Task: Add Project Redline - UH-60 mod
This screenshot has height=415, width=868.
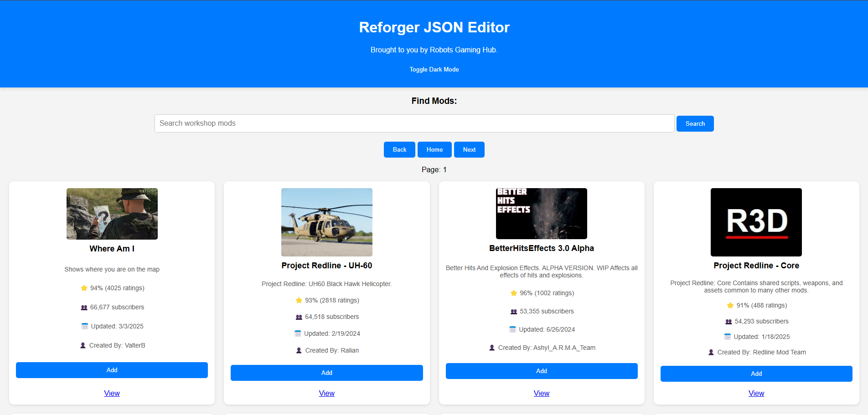Action: point(327,373)
